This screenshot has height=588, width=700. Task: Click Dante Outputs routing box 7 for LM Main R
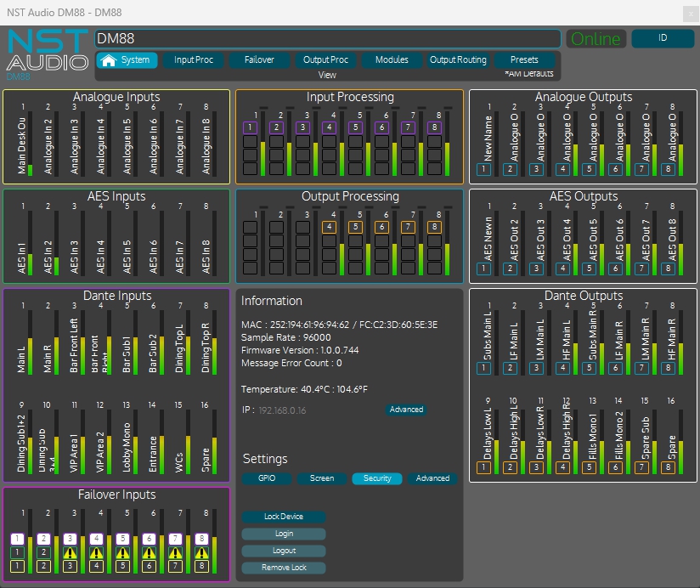tap(642, 368)
